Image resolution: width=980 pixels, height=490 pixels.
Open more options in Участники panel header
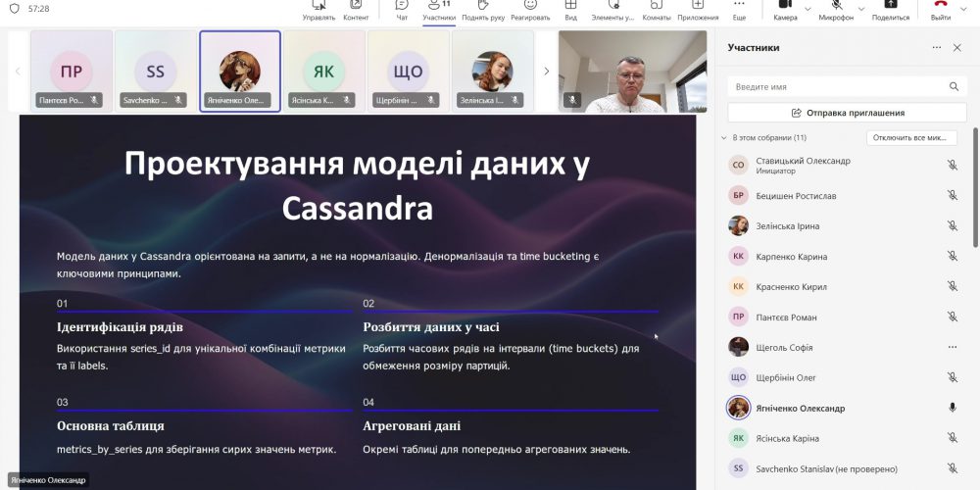coord(936,47)
